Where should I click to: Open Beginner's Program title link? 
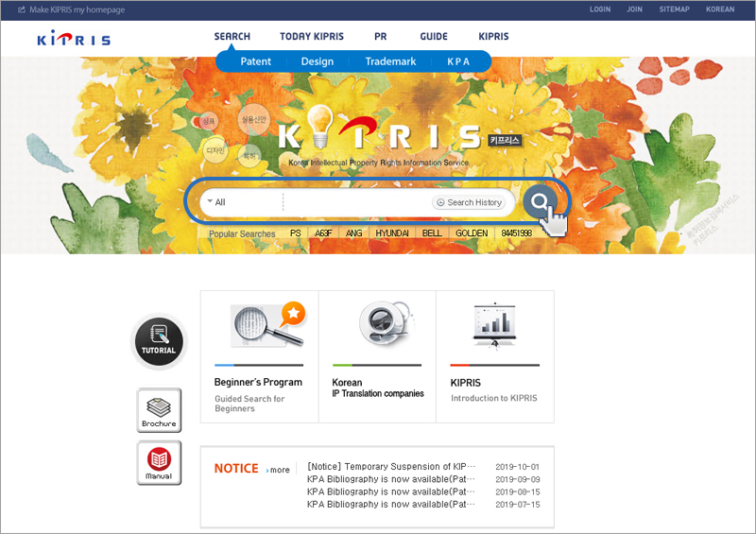coord(258,382)
